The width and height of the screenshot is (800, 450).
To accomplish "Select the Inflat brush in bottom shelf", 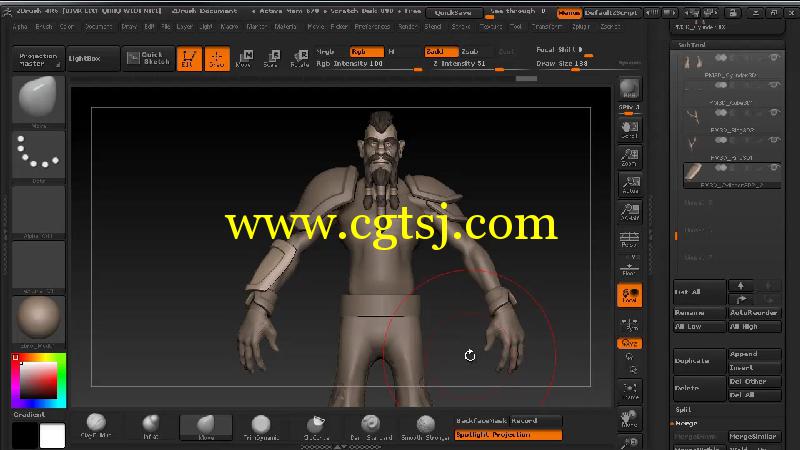I will [151, 426].
